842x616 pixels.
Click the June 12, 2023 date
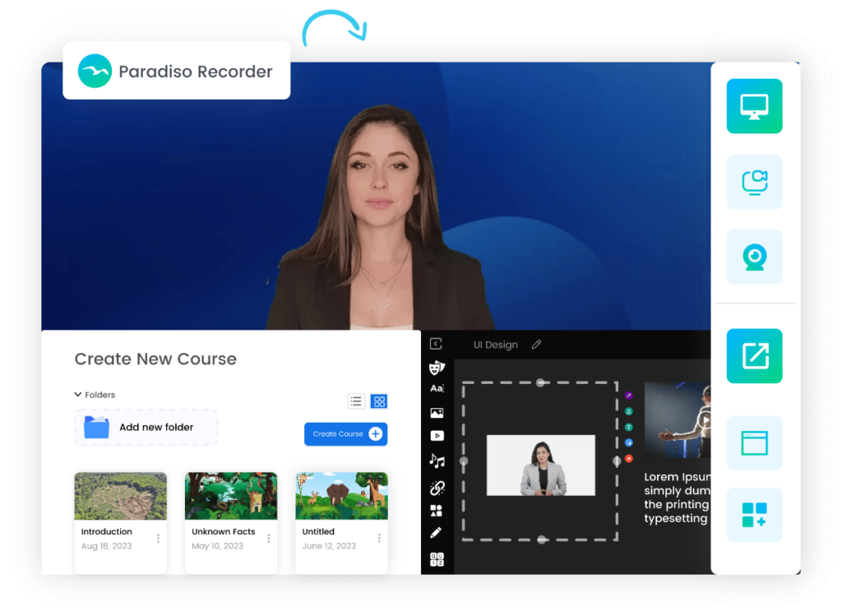pyautogui.click(x=329, y=546)
